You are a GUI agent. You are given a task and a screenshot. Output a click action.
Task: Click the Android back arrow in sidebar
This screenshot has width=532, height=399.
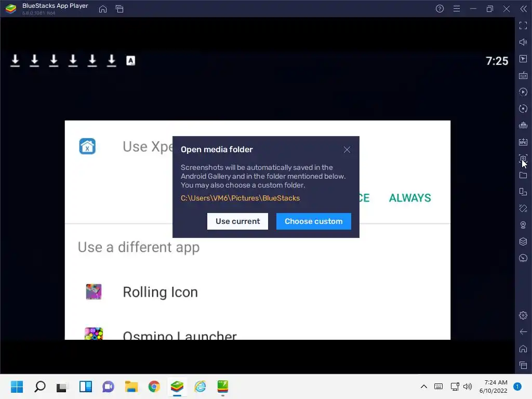(x=523, y=332)
